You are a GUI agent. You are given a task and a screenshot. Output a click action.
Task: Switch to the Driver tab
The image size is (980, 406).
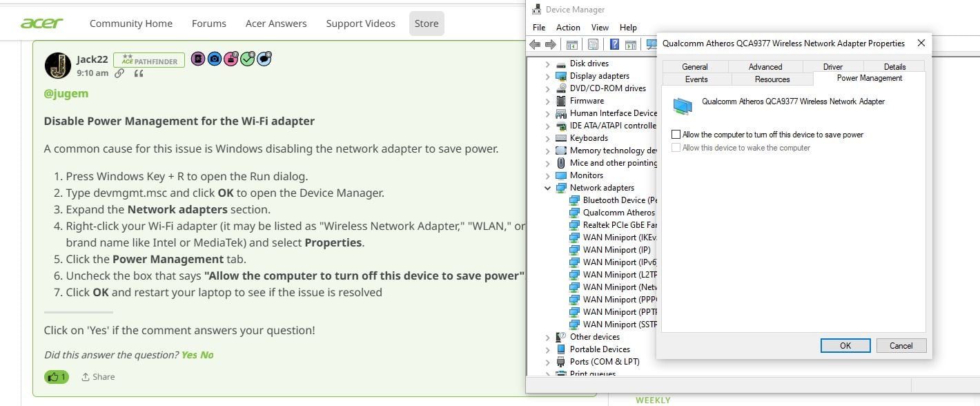point(833,67)
